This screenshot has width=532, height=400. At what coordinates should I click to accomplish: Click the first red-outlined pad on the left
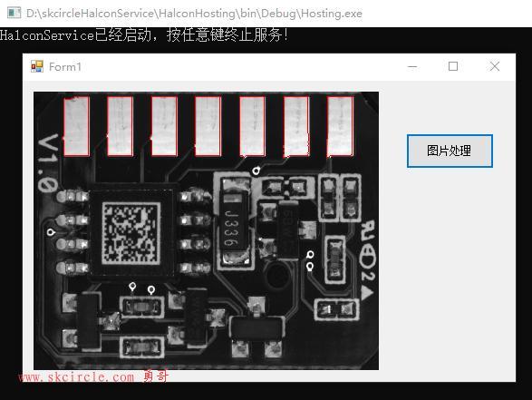[77, 126]
